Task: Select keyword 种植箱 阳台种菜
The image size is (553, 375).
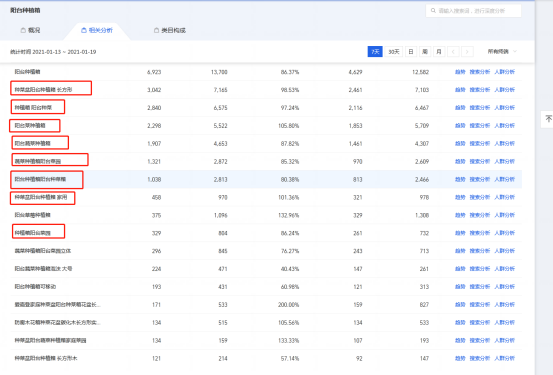Action: click(33, 108)
